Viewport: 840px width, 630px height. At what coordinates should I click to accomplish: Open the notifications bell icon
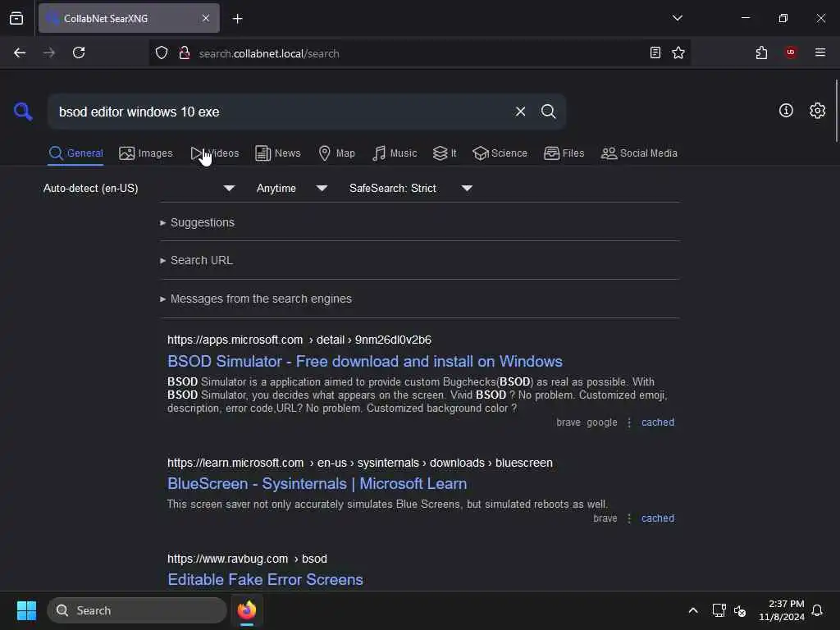[817, 610]
